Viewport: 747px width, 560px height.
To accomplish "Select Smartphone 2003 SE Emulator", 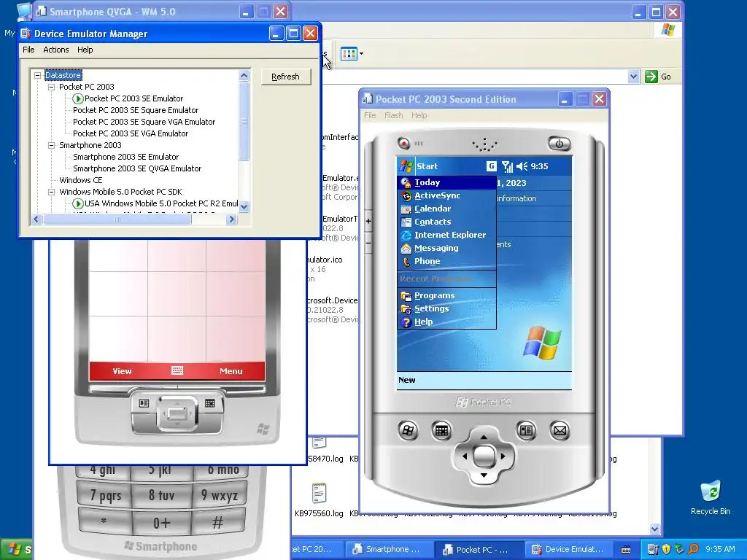I will pyautogui.click(x=125, y=157).
